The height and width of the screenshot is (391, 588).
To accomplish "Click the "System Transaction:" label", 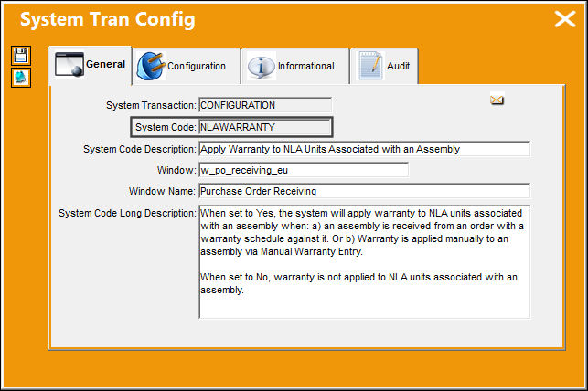I will tap(151, 105).
